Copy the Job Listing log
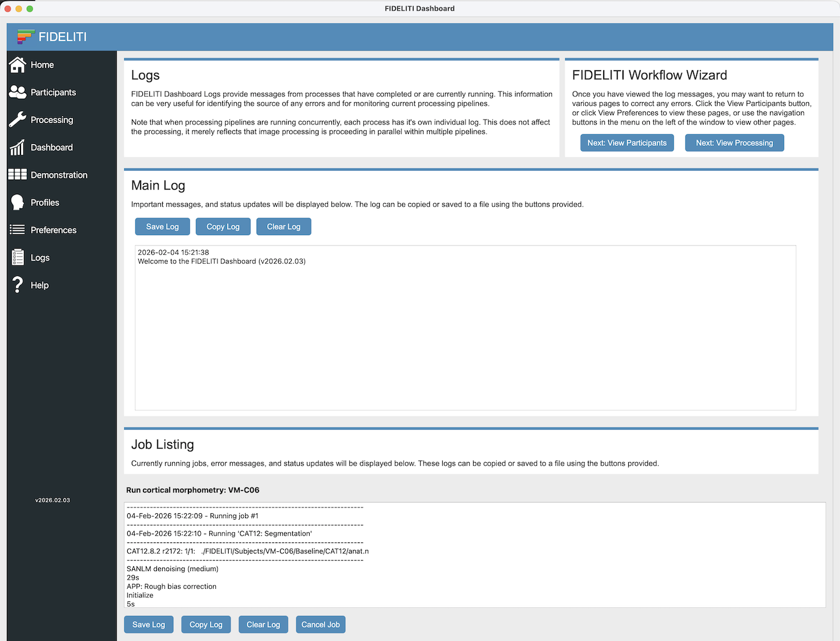840x641 pixels. pyautogui.click(x=206, y=625)
